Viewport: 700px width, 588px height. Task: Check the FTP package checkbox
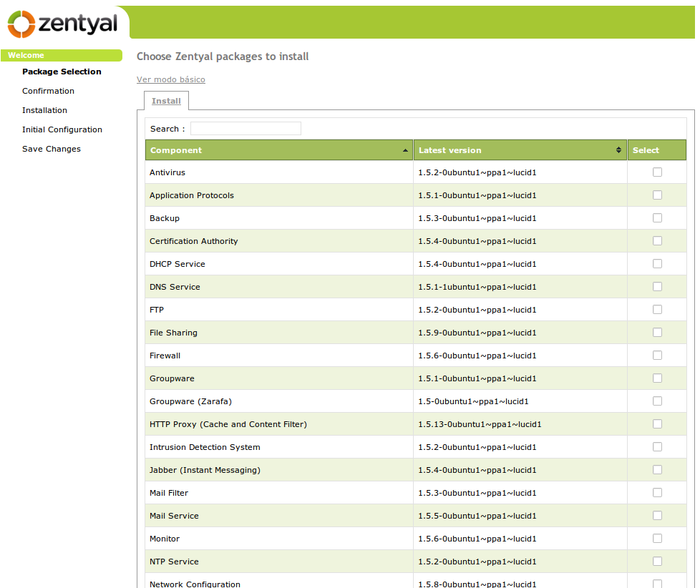pos(657,310)
